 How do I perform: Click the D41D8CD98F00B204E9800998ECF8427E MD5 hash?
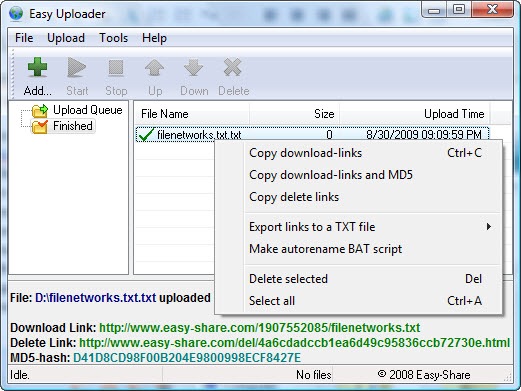pos(187,358)
